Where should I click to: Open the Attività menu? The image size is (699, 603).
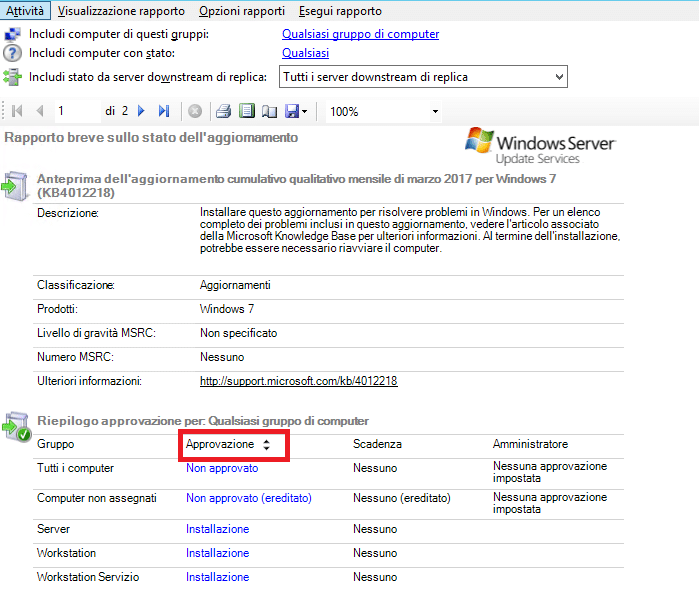[x=25, y=11]
